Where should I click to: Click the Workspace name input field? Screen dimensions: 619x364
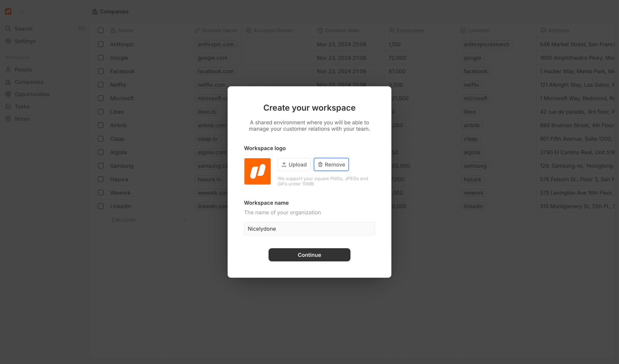pyautogui.click(x=309, y=229)
